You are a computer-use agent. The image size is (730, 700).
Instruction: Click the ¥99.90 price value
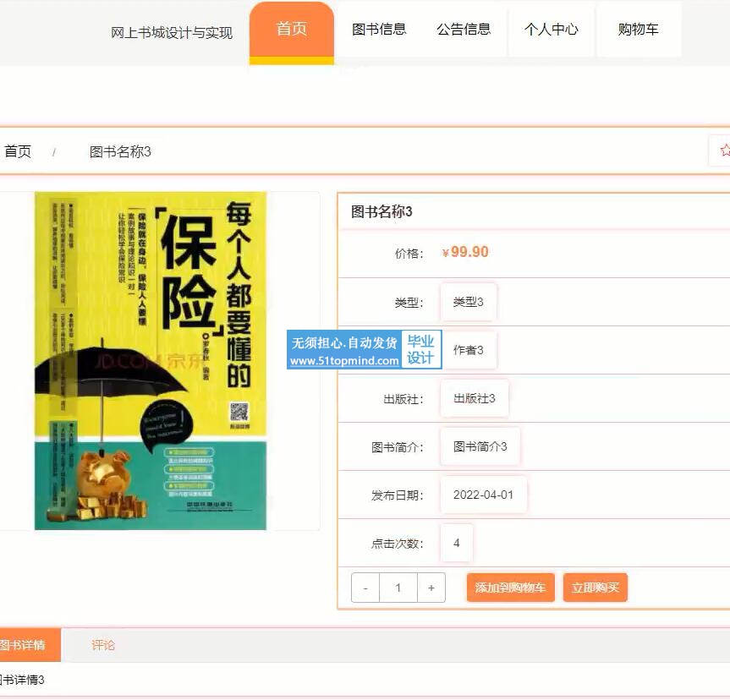[465, 252]
